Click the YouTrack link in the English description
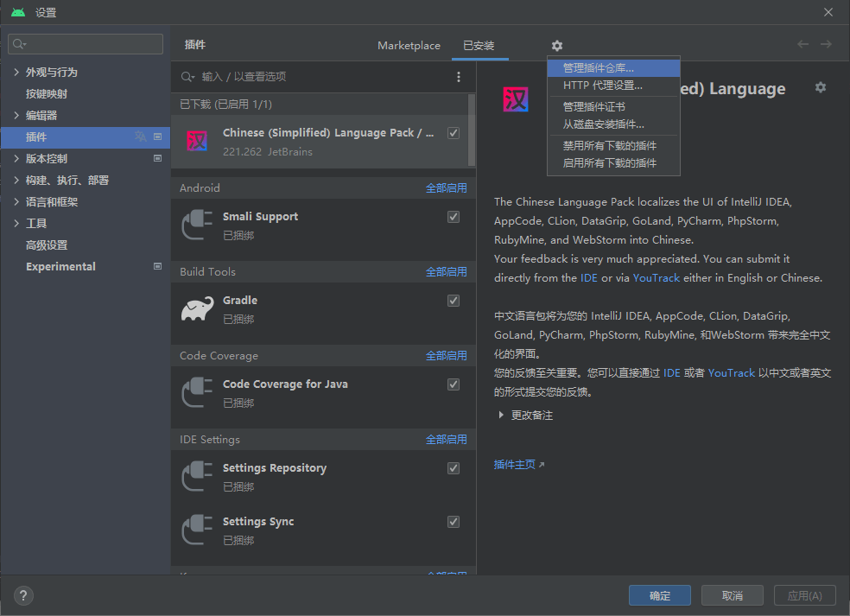The image size is (850, 616). tap(656, 277)
